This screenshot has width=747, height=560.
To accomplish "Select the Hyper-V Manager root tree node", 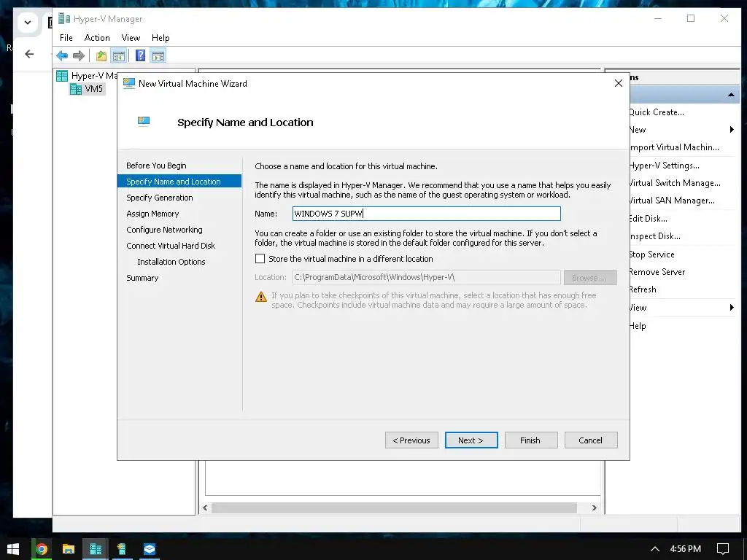I will click(x=88, y=76).
